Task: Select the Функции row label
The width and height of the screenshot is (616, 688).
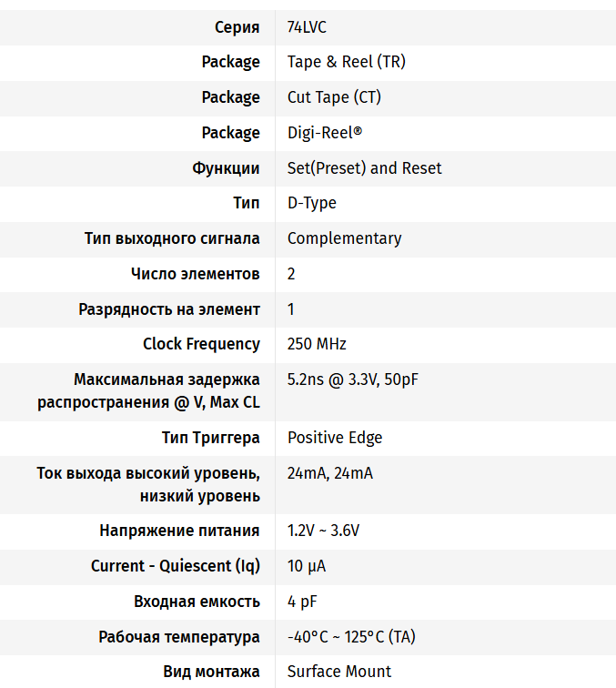Action: [226, 168]
